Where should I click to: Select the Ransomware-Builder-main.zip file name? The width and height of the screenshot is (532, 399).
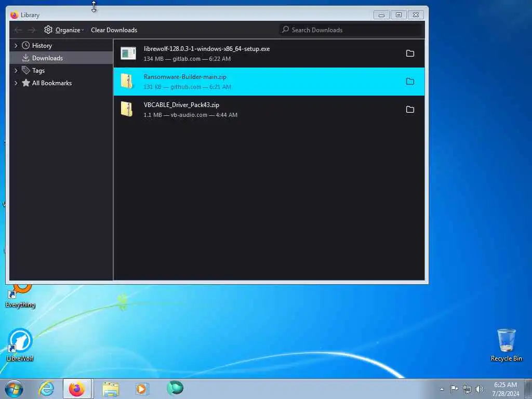point(185,77)
